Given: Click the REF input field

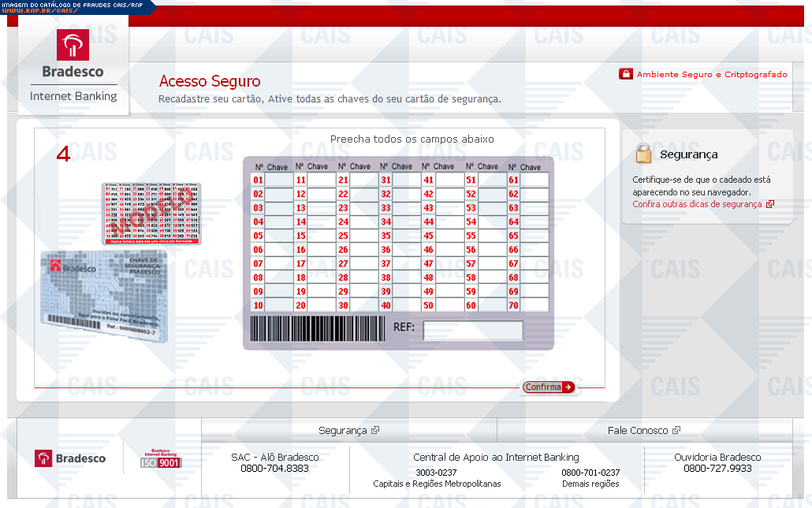Looking at the screenshot, I should 472,330.
